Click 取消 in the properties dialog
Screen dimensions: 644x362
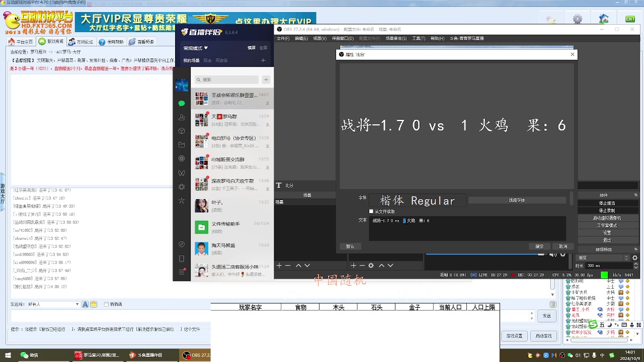[563, 246]
